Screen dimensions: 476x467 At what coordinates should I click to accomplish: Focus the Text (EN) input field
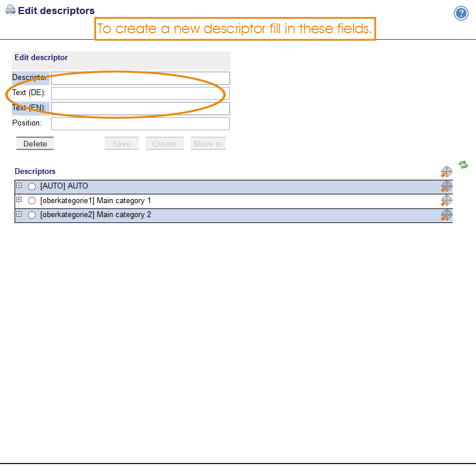[141, 109]
